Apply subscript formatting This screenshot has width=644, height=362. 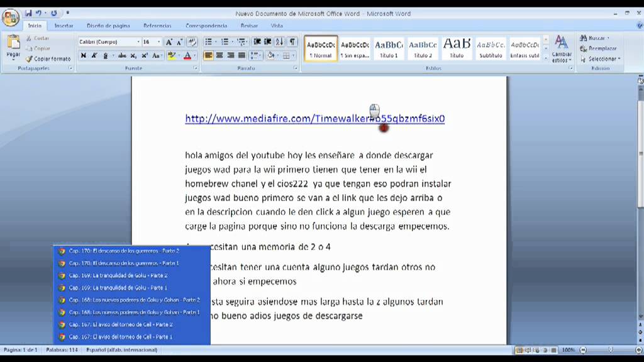point(133,55)
